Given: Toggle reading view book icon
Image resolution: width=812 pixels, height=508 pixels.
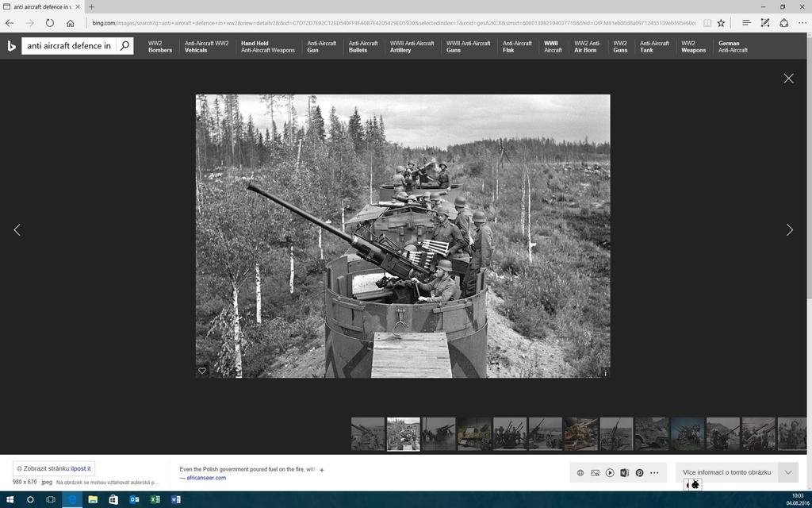Looking at the screenshot, I should tap(707, 23).
